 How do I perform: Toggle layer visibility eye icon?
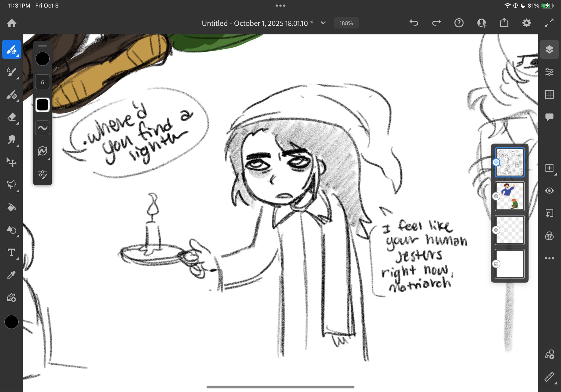pos(549,191)
